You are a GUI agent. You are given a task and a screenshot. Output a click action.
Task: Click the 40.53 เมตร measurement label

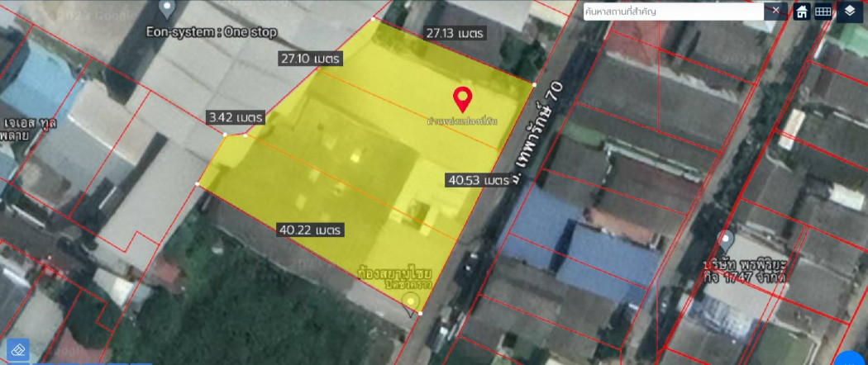tap(479, 180)
